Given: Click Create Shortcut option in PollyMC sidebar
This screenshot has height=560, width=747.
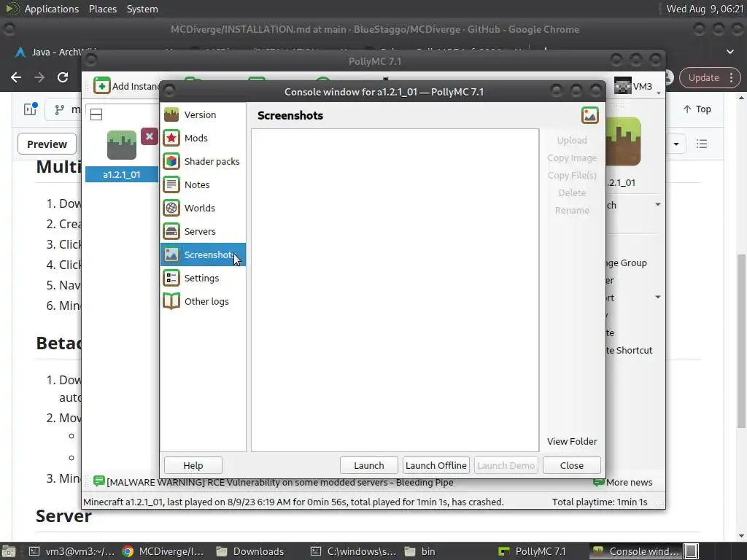Looking at the screenshot, I should click(629, 350).
